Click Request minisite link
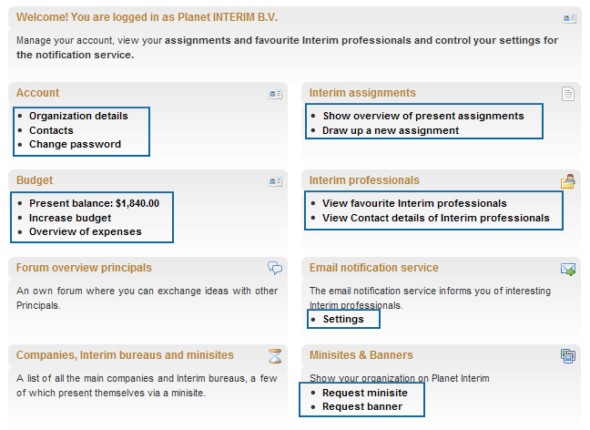This screenshot has height=430, width=590. pyautogui.click(x=365, y=393)
